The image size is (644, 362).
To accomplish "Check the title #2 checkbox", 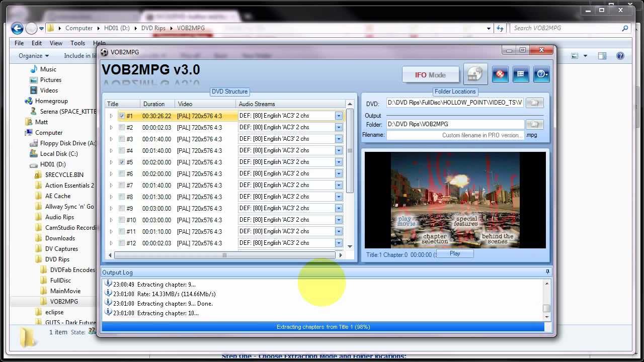I will (x=122, y=127).
